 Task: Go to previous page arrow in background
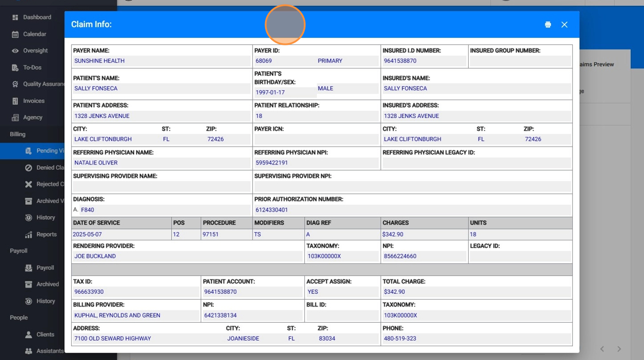pyautogui.click(x=602, y=349)
